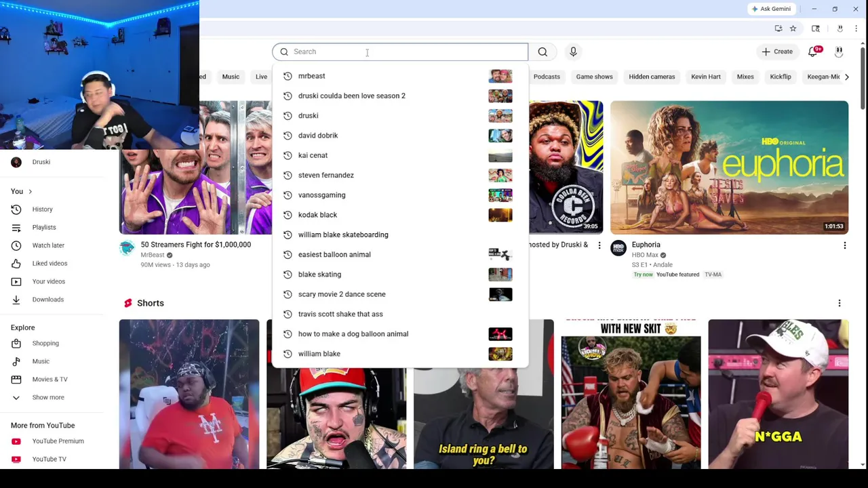The width and height of the screenshot is (868, 488).
Task: Click the Create button
Action: click(777, 52)
